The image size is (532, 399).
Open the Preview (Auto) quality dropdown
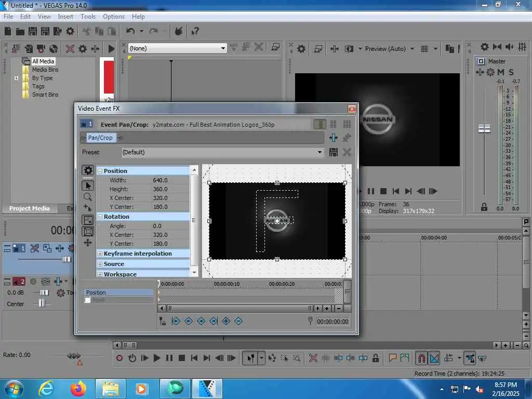click(x=412, y=49)
